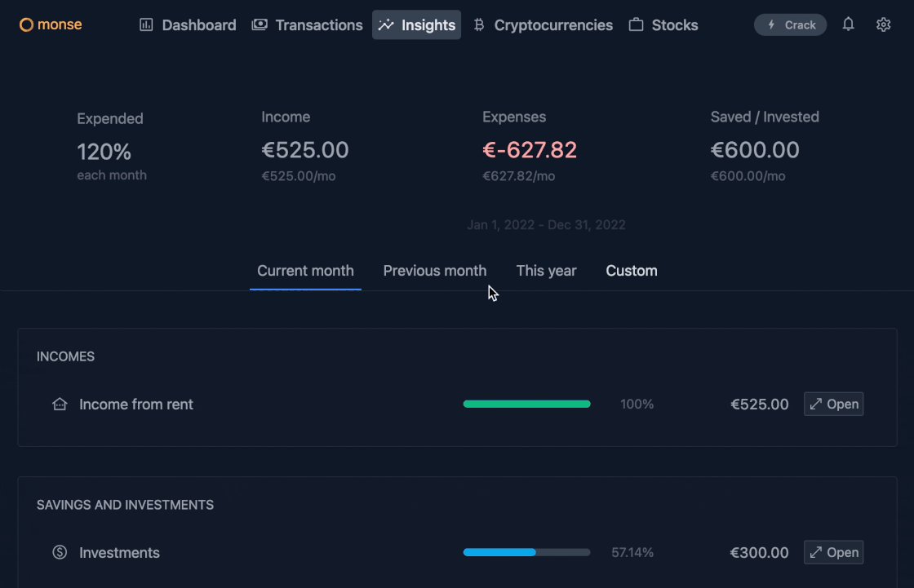
Task: Click the green Income from rent progress bar
Action: tap(526, 405)
